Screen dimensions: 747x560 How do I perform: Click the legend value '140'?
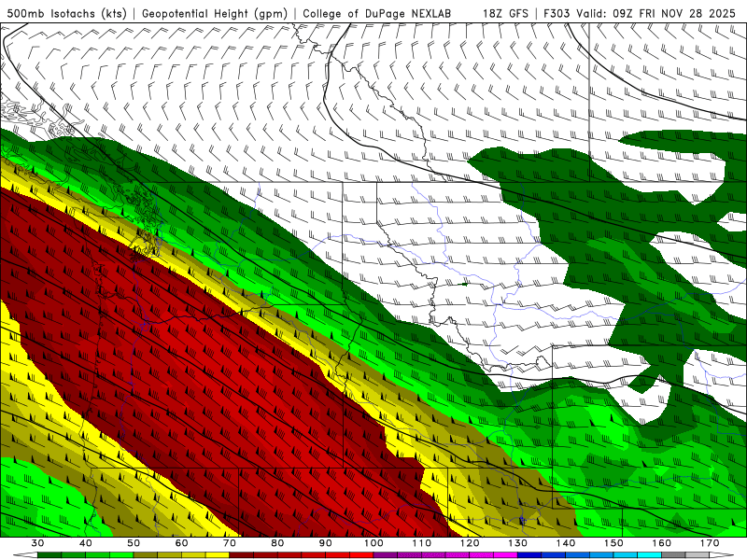point(566,543)
